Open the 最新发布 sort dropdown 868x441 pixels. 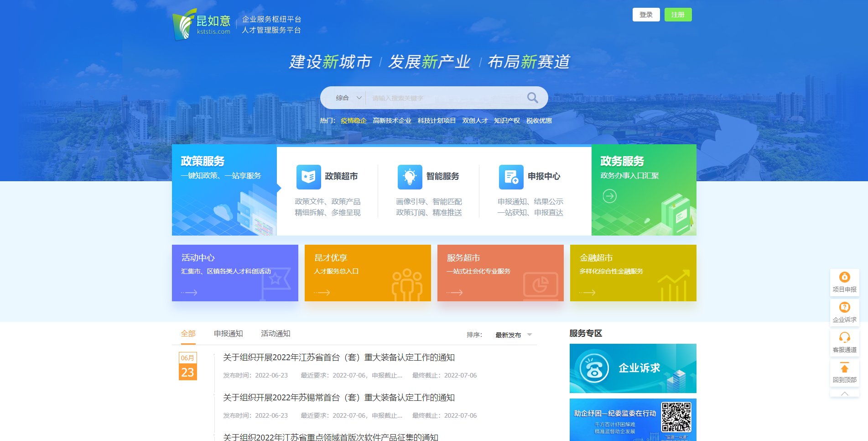coord(514,335)
